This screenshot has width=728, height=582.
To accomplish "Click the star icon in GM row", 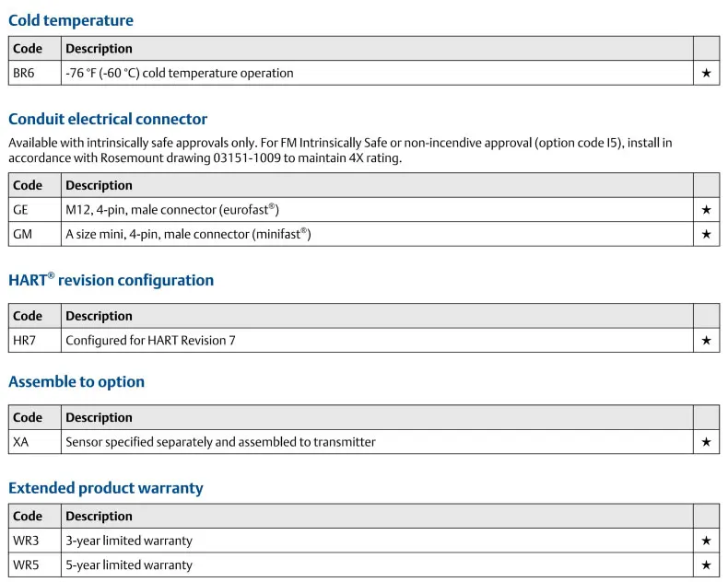I will click(x=706, y=234).
